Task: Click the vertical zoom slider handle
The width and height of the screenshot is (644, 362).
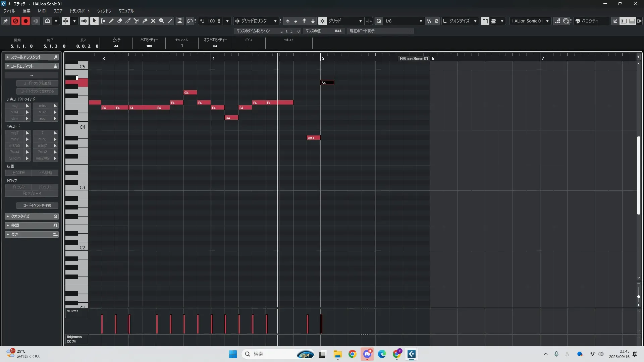Action: point(638,297)
